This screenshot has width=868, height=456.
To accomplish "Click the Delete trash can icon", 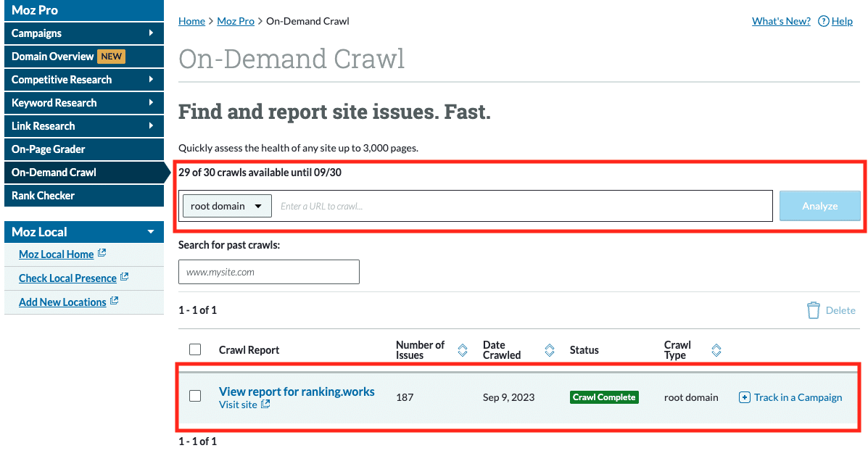I will 814,310.
